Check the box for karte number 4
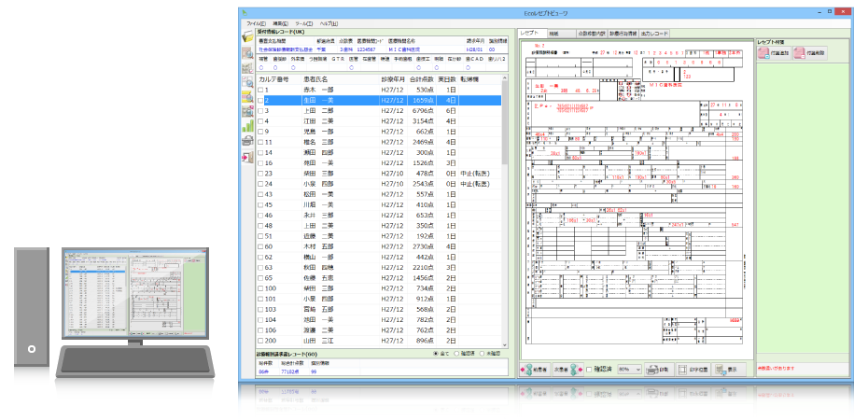The image size is (868, 420). click(260, 121)
